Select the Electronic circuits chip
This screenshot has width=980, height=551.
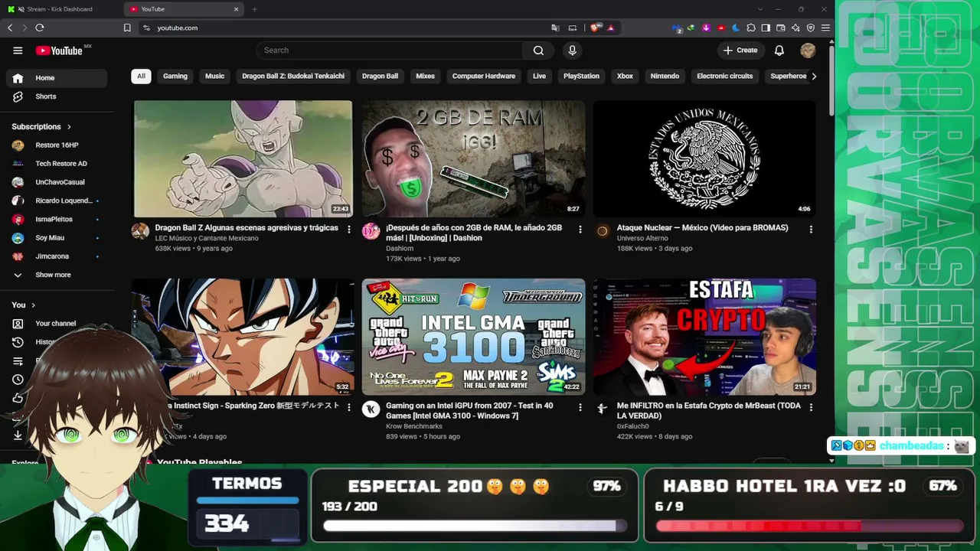coord(725,77)
